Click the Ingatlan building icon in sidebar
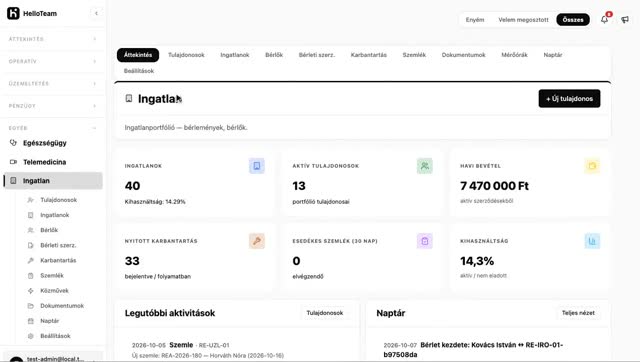Screen dimensions: 640x362 13,180
